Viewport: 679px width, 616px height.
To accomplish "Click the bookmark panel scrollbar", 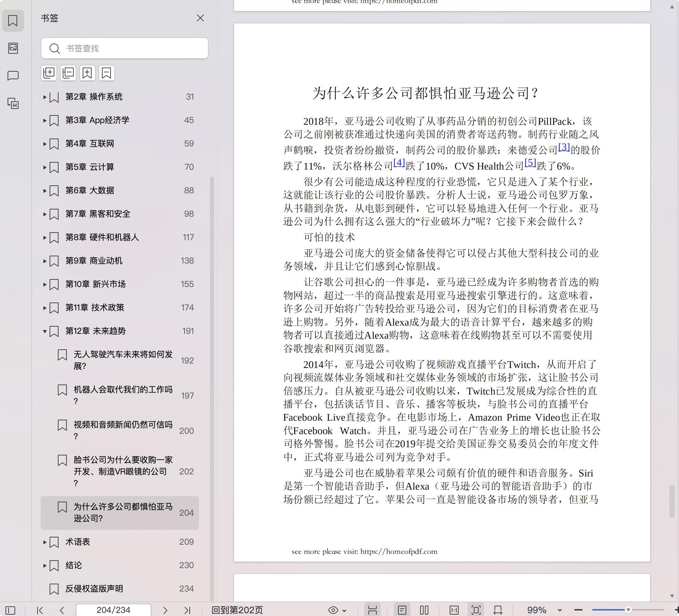I will pyautogui.click(x=212, y=389).
